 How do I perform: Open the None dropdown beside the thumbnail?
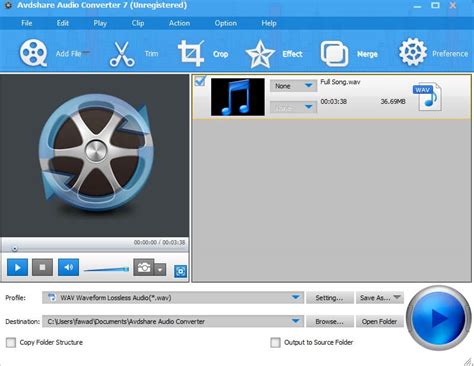(293, 86)
